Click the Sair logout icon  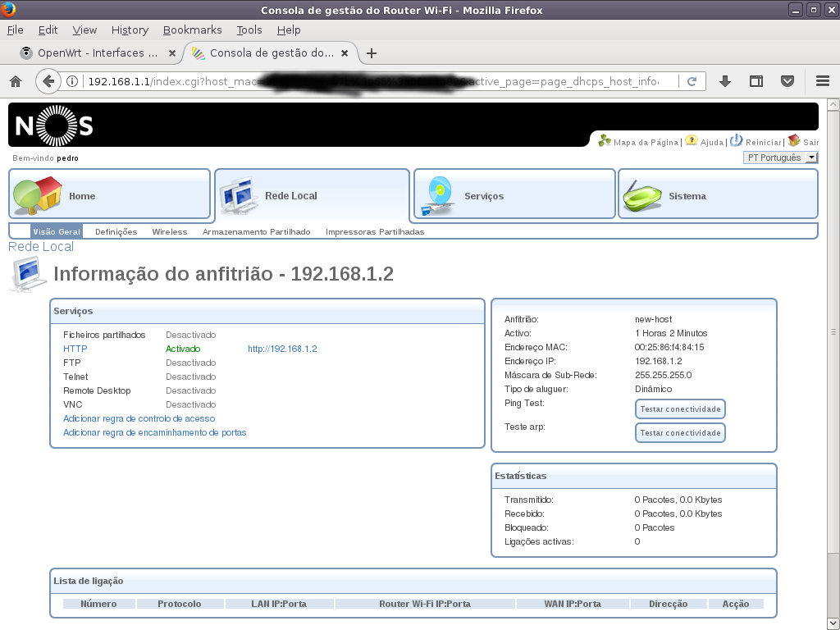[x=794, y=141]
